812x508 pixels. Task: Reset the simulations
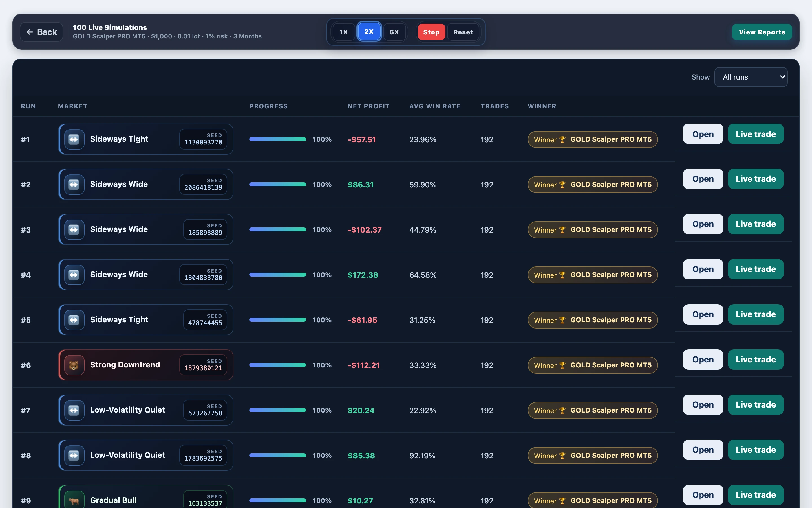tap(463, 32)
